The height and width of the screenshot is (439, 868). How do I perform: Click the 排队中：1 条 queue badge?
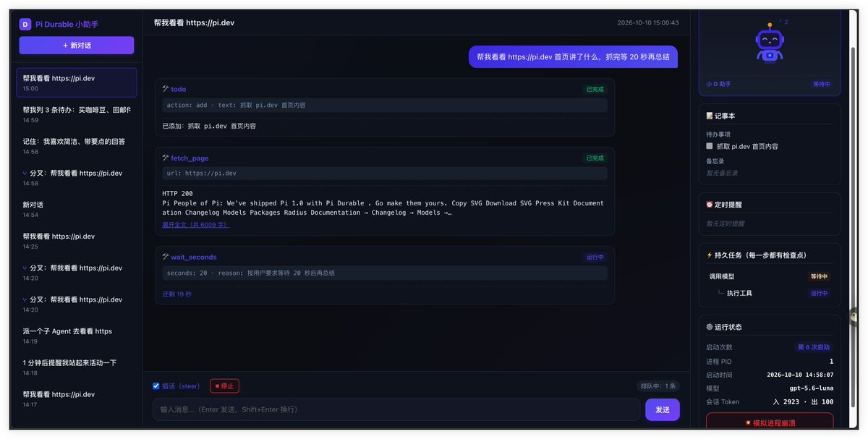(x=658, y=386)
